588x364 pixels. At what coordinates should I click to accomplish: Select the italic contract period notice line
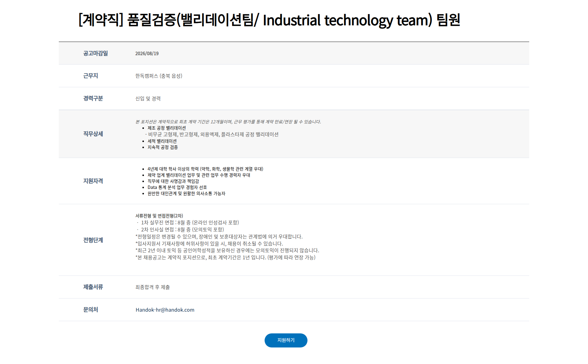coord(228,122)
